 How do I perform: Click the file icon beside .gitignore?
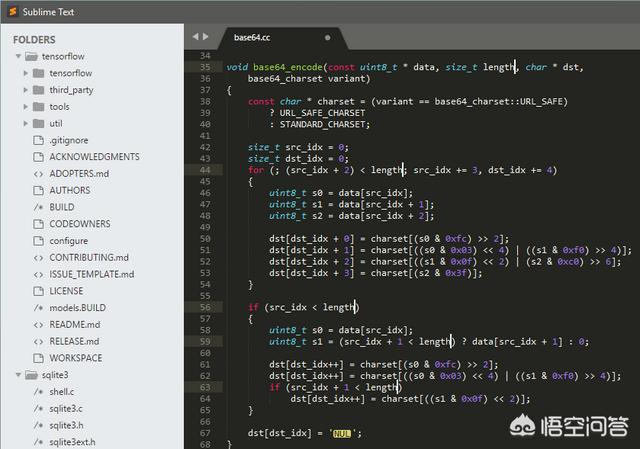click(x=38, y=140)
